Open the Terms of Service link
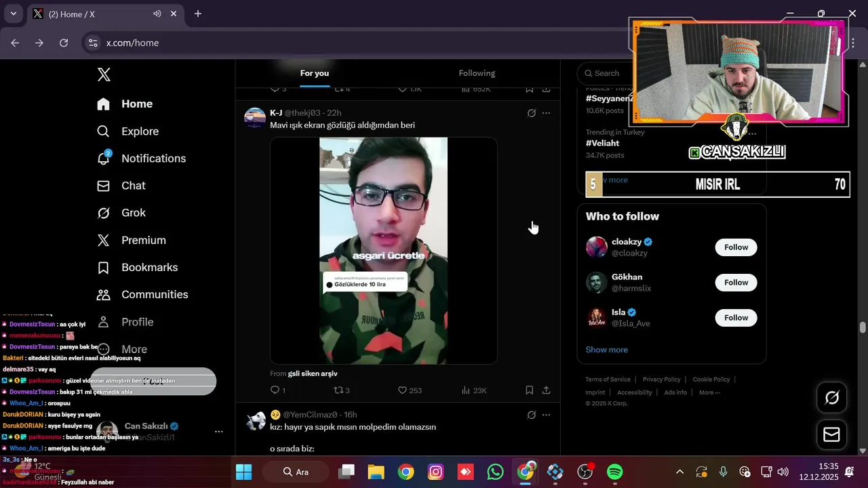The width and height of the screenshot is (868, 488). click(608, 380)
